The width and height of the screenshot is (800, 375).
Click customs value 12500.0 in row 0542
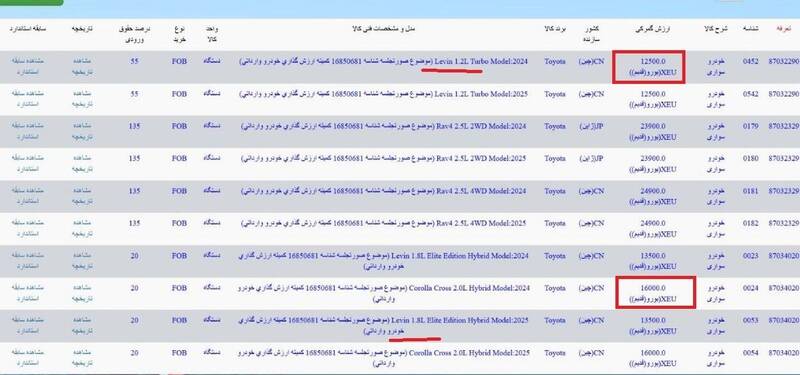point(653,94)
